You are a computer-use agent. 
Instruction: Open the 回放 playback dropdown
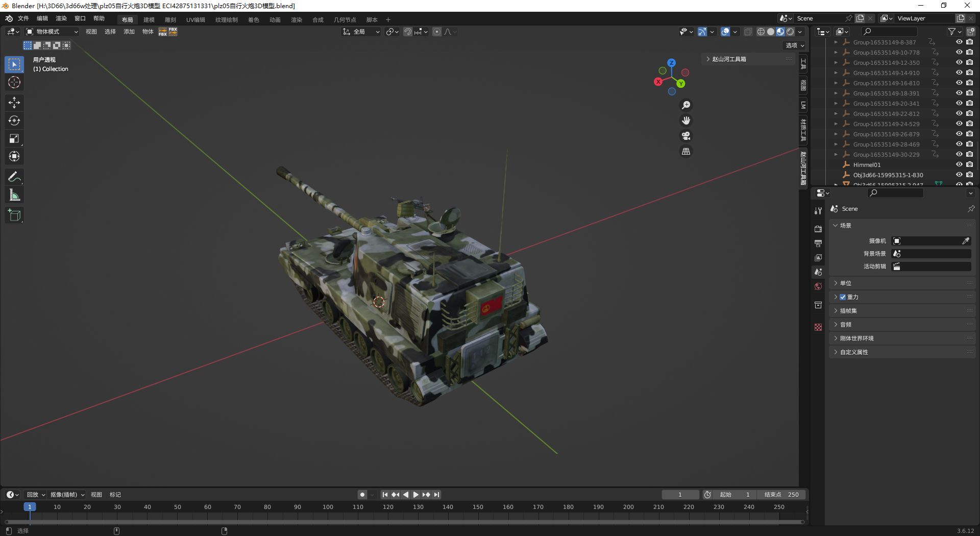[x=36, y=495]
